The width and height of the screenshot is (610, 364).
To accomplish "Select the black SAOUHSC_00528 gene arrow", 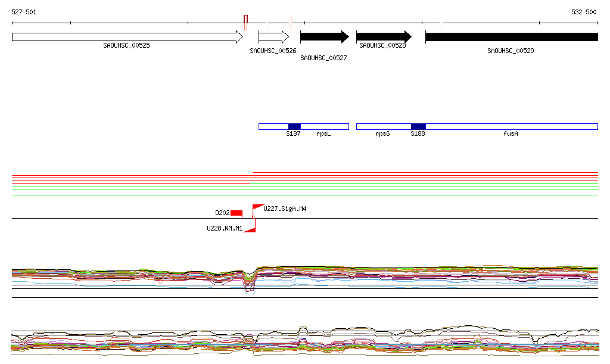I will coord(384,37).
